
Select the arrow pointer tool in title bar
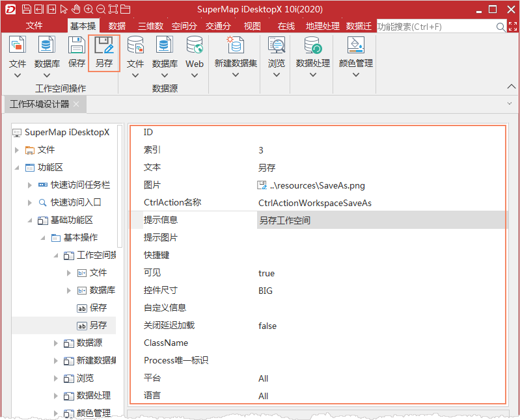pos(64,9)
